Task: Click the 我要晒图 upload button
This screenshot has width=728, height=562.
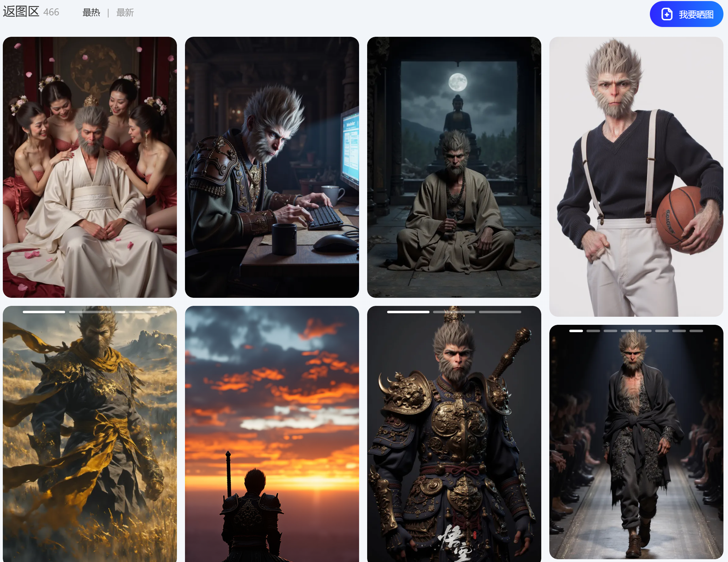Action: click(x=686, y=14)
